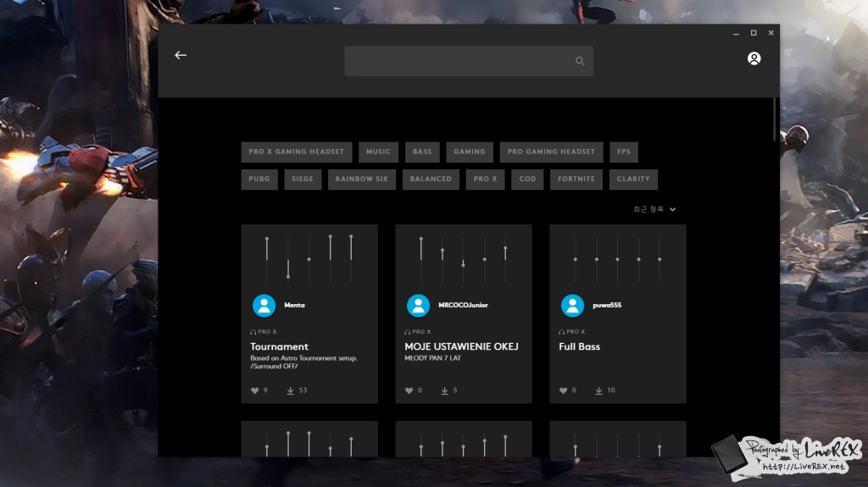The height and width of the screenshot is (487, 868).
Task: Open the sort order dropdown
Action: click(x=654, y=209)
